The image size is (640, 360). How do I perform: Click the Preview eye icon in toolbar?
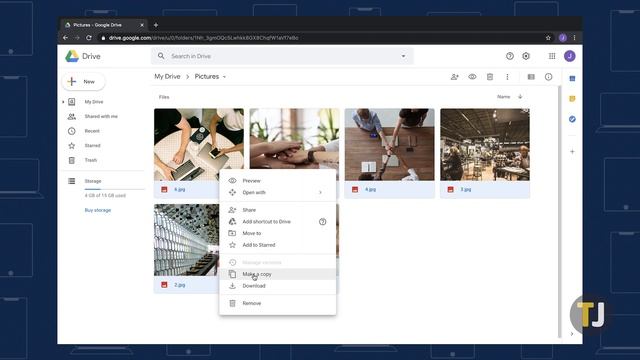tap(472, 77)
